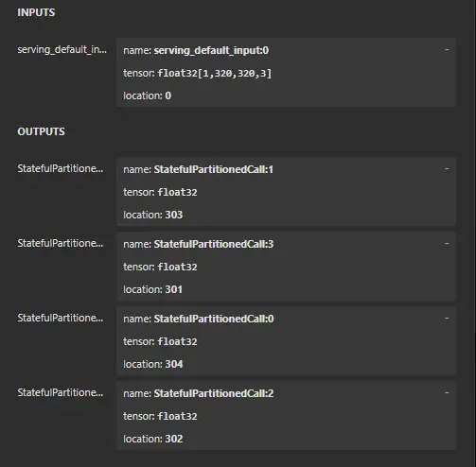Collapse the StatefulPartitionedCall:2 output entry
The width and height of the screenshot is (476, 467).
pos(447,393)
